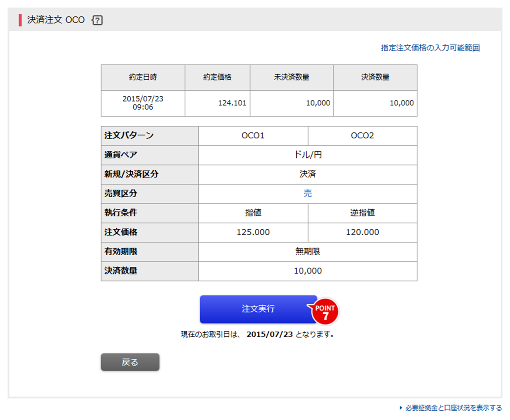Click the 決済注文 OCO page title
510x420 pixels.
(x=56, y=20)
